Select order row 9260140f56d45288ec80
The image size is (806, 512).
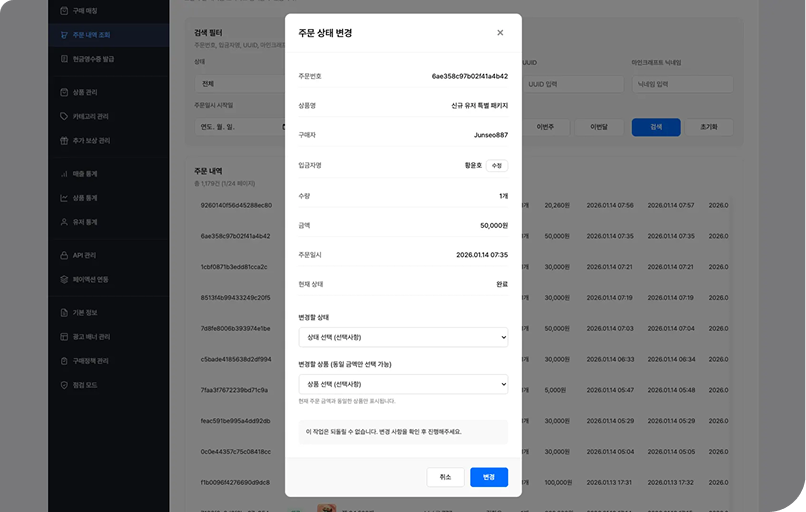pyautogui.click(x=236, y=205)
